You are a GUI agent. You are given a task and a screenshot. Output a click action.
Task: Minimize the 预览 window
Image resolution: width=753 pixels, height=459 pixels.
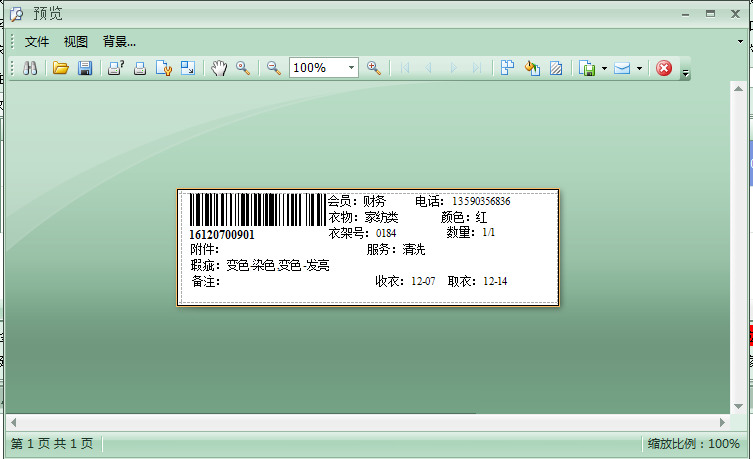pos(685,15)
